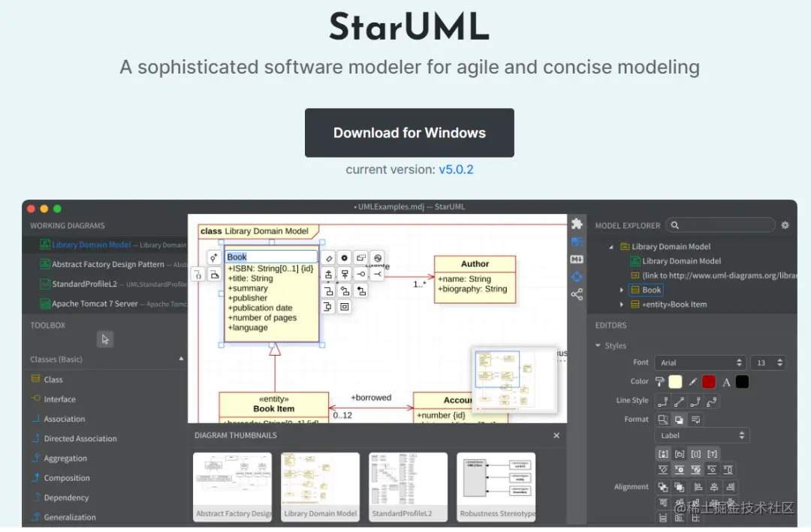The height and width of the screenshot is (532, 811).
Task: Open the Abstract Factory Design thumbnail
Action: point(232,486)
